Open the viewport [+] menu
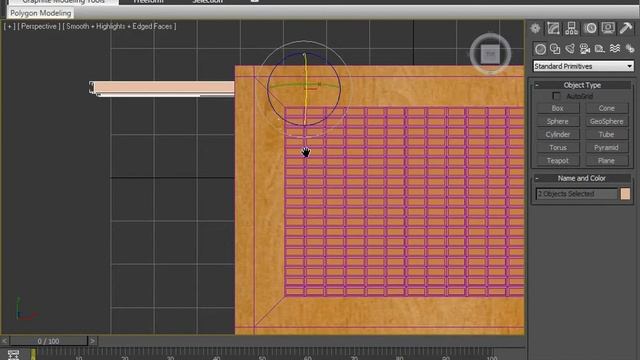 tap(9, 26)
